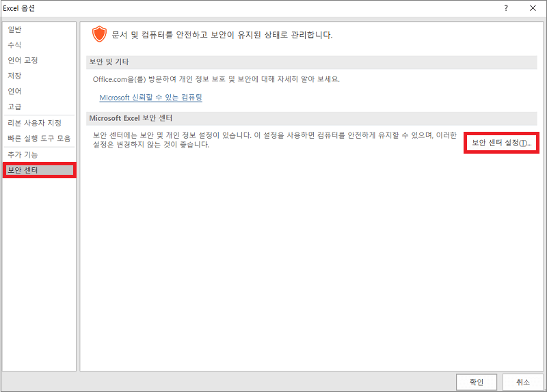Open help with the question mark icon

click(506, 8)
